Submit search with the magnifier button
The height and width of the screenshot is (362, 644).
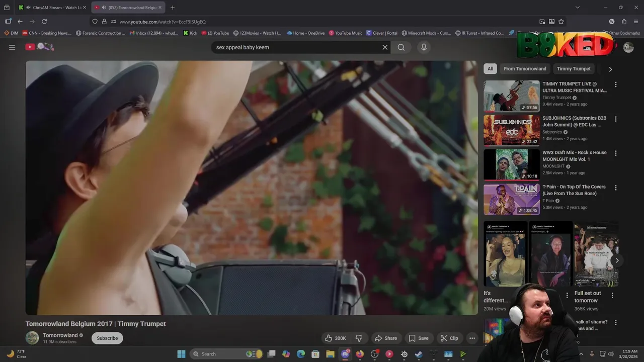tap(401, 47)
